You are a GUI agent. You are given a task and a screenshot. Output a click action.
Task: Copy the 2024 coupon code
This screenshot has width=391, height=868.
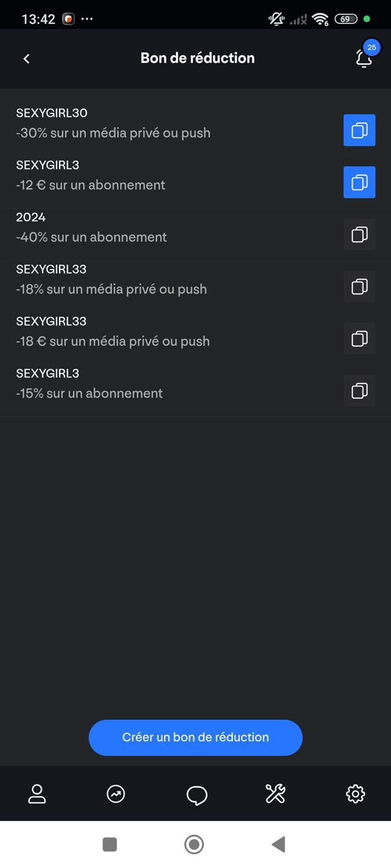[x=359, y=234]
